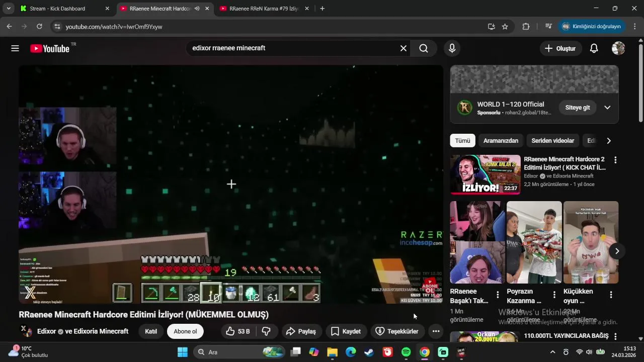The width and height of the screenshot is (644, 362).
Task: Open Steam from the taskbar
Action: [369, 352]
